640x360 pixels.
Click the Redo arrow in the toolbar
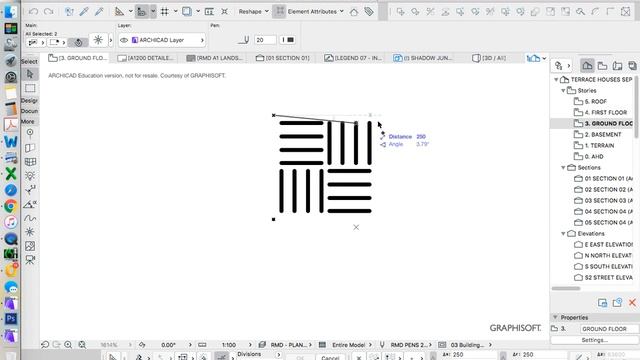[48, 11]
